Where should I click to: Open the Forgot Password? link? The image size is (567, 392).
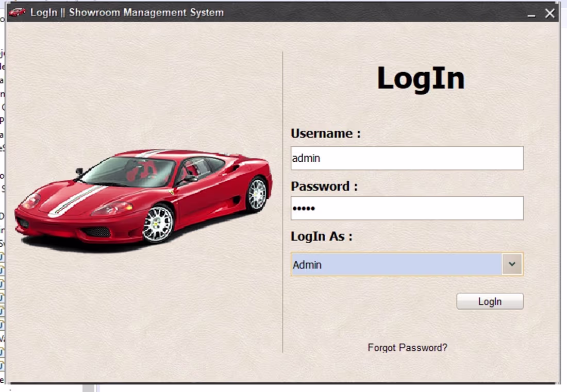(x=407, y=348)
